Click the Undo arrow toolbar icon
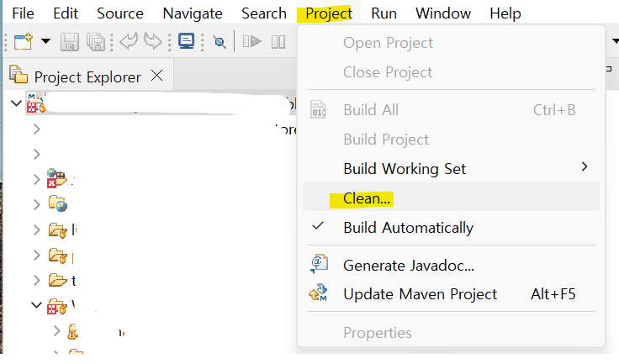 (129, 41)
